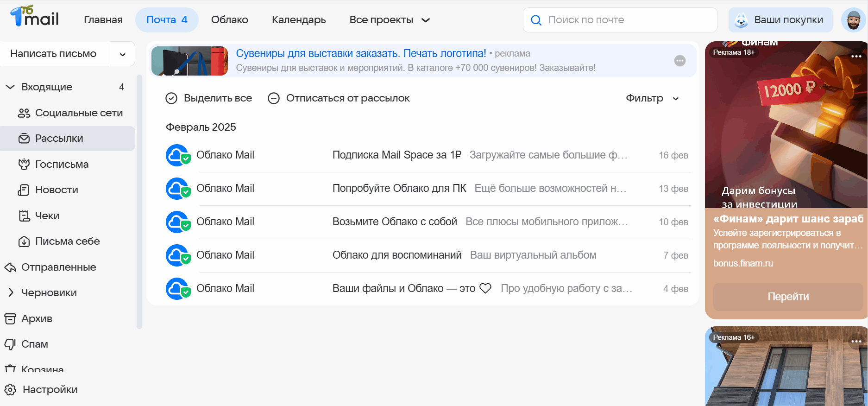The width and height of the screenshot is (868, 406).
Task: Select Облако Mail avatar for 16 фев email
Action: tap(177, 155)
